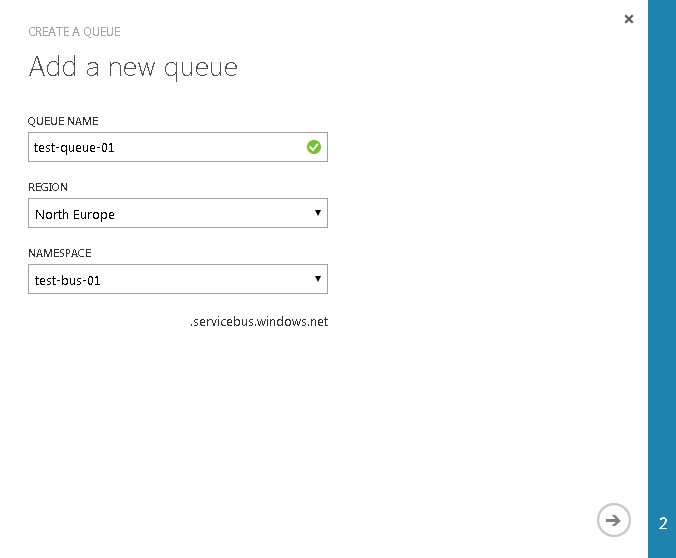Click the NAMESPACE field label
Viewport: 676px width, 558px height.
click(x=60, y=253)
